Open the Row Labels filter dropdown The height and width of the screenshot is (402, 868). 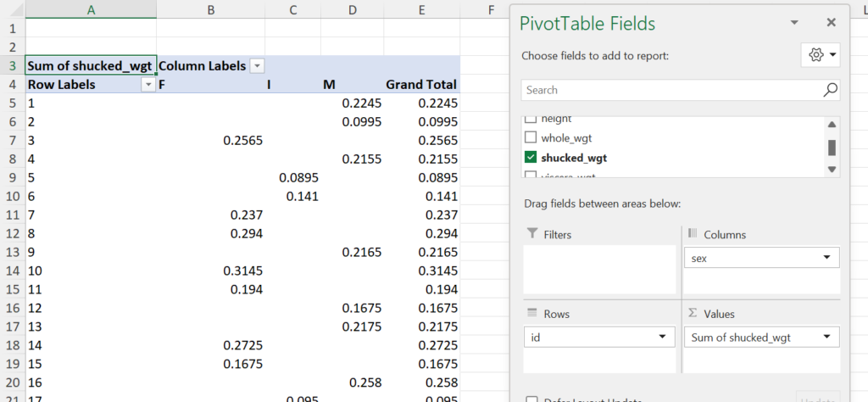[x=148, y=85]
